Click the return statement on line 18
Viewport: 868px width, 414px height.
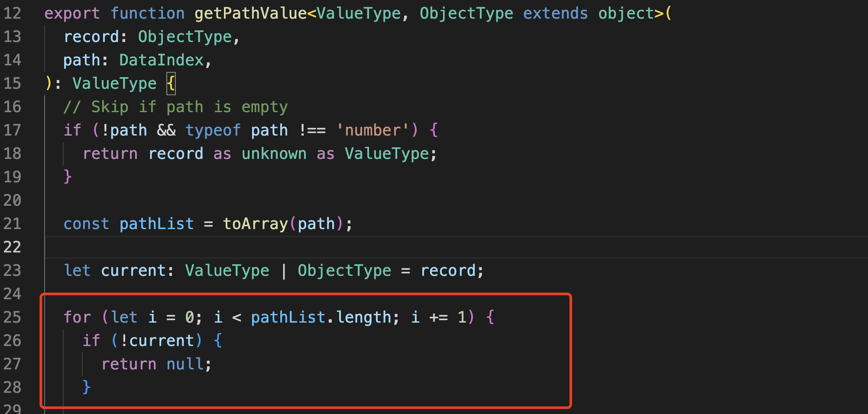click(110, 153)
